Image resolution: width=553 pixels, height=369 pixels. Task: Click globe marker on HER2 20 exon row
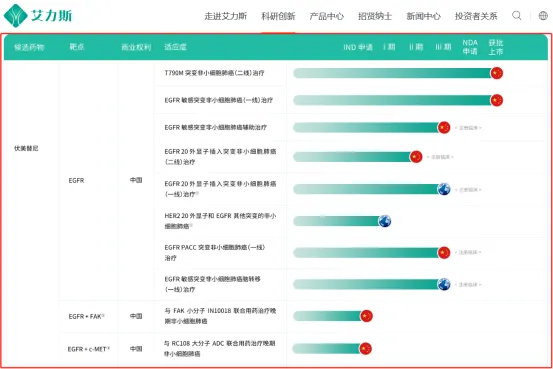[384, 221]
